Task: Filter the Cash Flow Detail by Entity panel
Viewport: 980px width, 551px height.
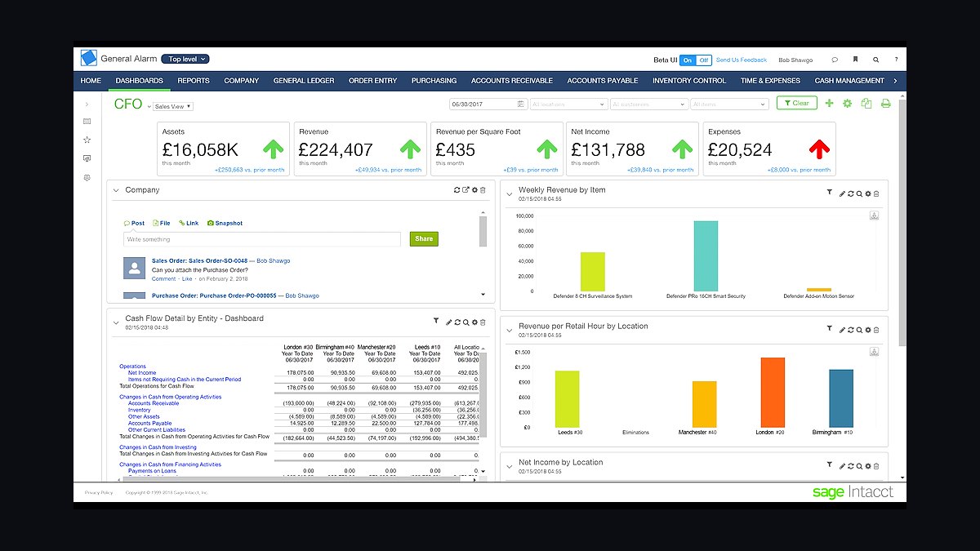Action: coord(436,322)
